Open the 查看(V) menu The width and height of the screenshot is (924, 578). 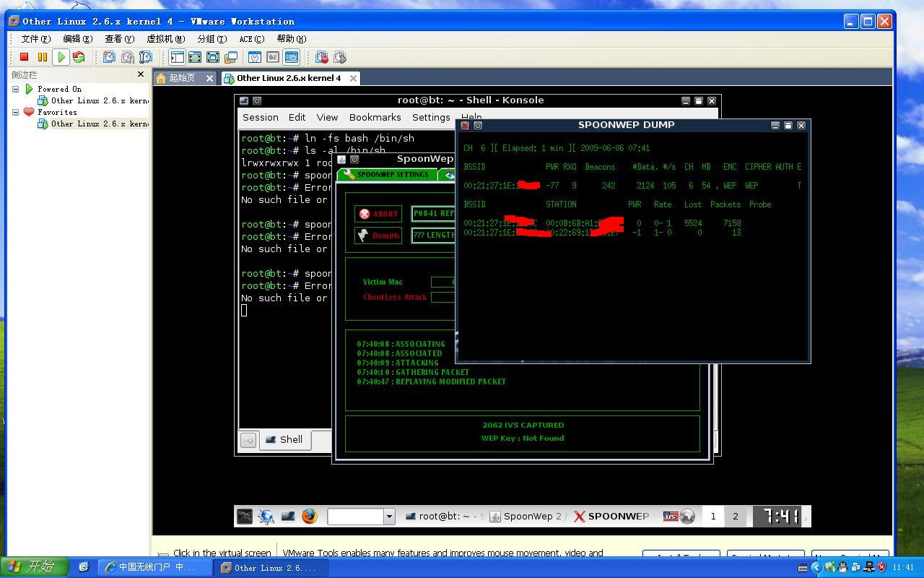point(119,39)
